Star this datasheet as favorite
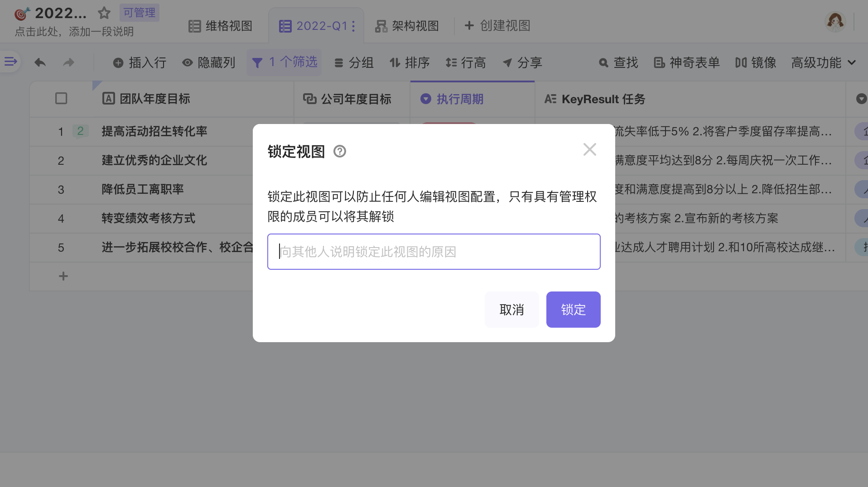 [104, 13]
